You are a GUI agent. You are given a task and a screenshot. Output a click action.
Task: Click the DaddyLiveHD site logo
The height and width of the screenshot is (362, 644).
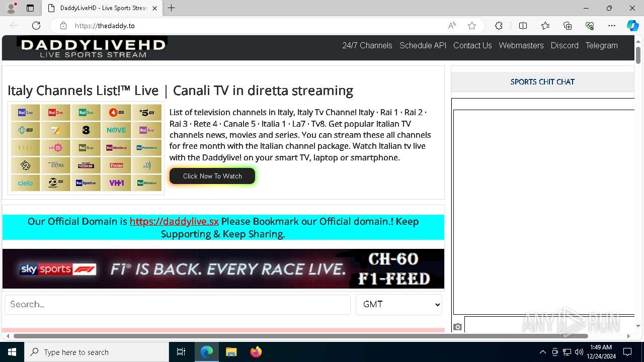[x=92, y=48]
